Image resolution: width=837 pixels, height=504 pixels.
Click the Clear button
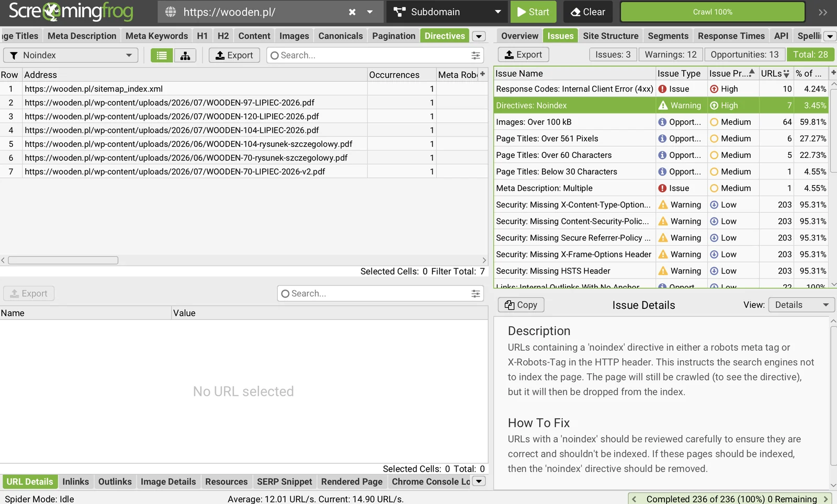589,12
